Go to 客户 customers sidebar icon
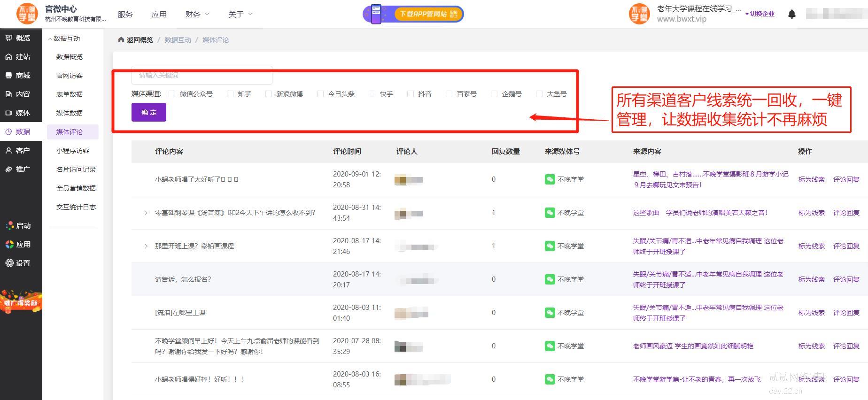The image size is (868, 400). tap(9, 151)
